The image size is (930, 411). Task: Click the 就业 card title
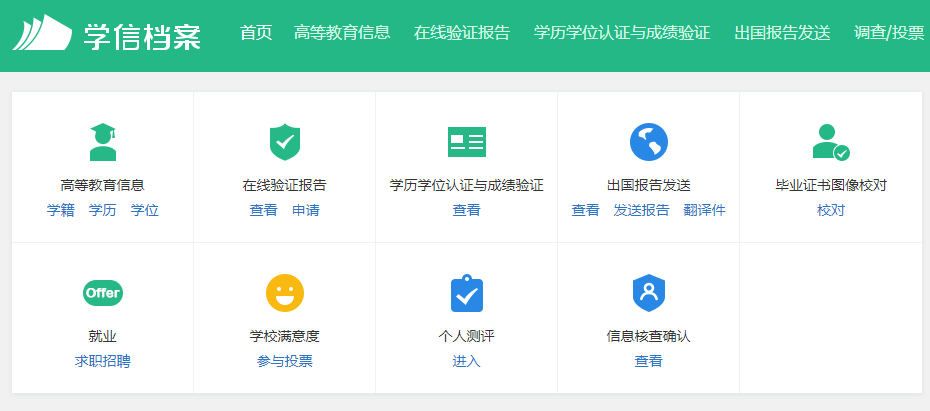(x=103, y=337)
